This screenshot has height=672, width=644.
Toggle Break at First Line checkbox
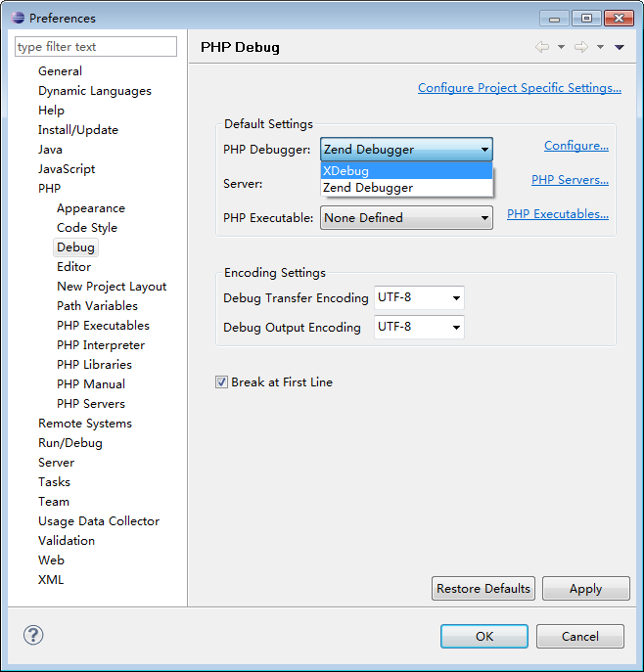[221, 381]
